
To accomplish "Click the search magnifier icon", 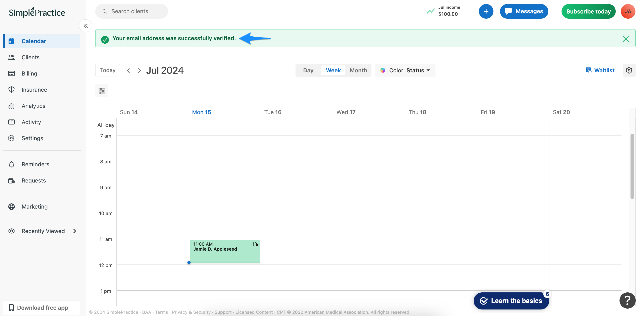I will point(105,11).
